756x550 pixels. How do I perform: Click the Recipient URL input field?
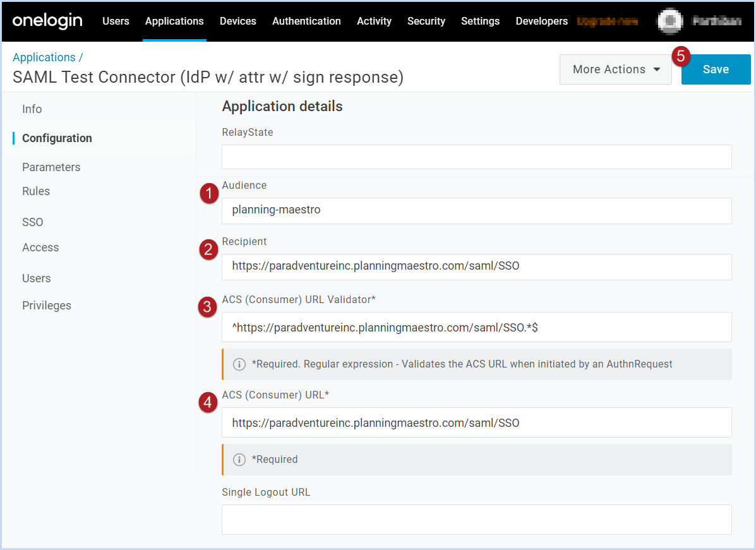tap(476, 266)
